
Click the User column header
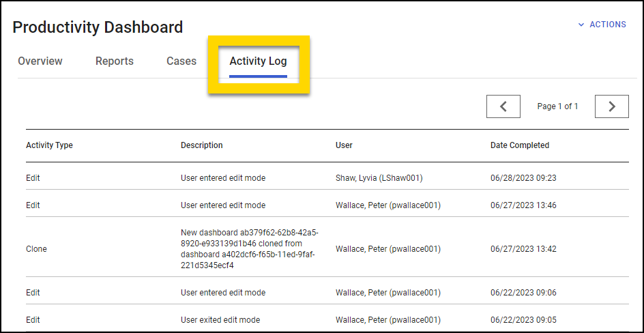(x=344, y=145)
